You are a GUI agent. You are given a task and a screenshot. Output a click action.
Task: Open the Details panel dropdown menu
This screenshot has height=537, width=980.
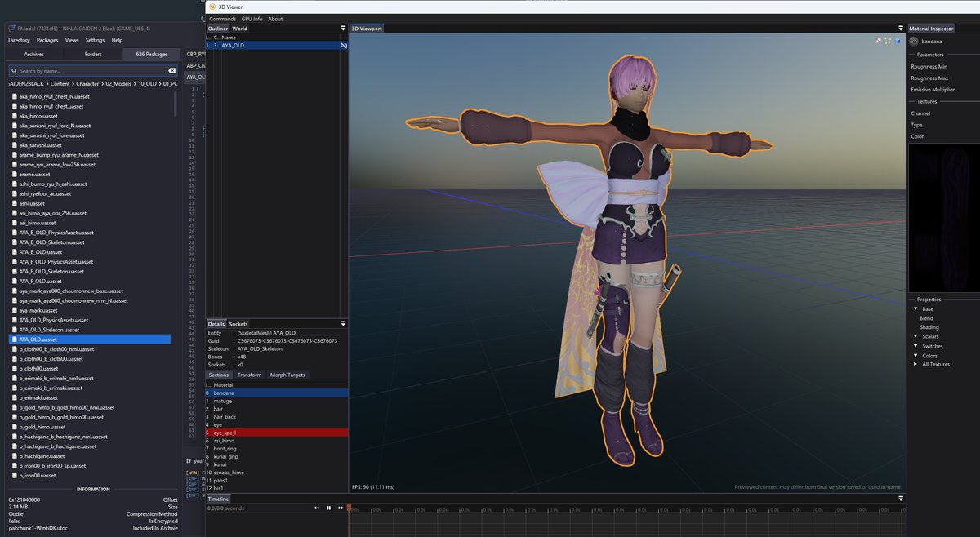tap(343, 324)
